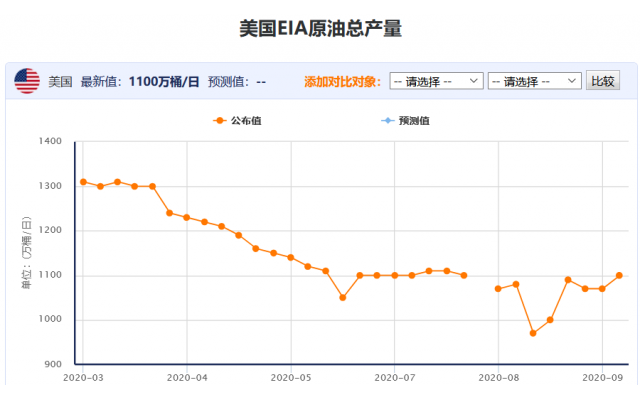Click the 添加对比对象 label

point(342,82)
